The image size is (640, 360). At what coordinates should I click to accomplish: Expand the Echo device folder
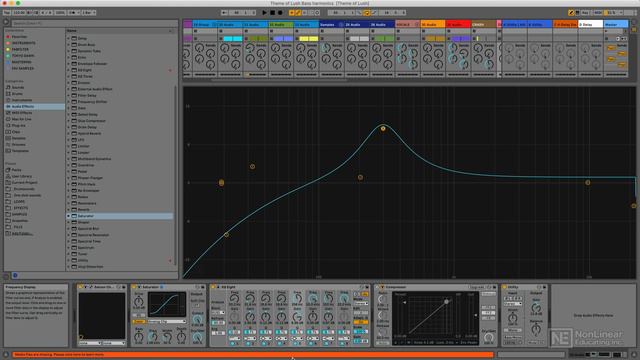click(69, 58)
